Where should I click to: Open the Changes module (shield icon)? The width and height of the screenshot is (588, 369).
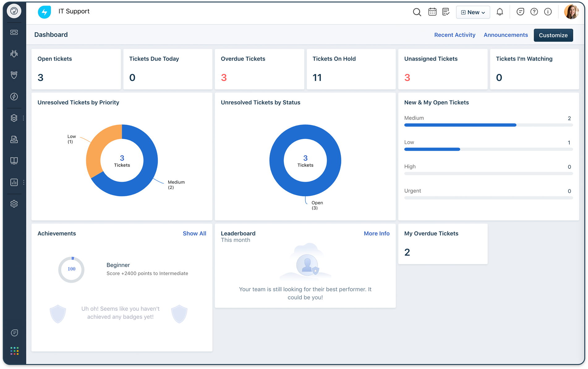click(14, 75)
